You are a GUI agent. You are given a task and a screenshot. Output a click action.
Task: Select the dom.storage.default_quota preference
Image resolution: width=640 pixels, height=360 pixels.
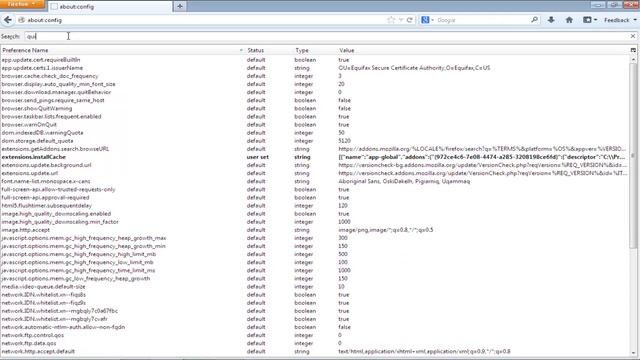point(315,141)
